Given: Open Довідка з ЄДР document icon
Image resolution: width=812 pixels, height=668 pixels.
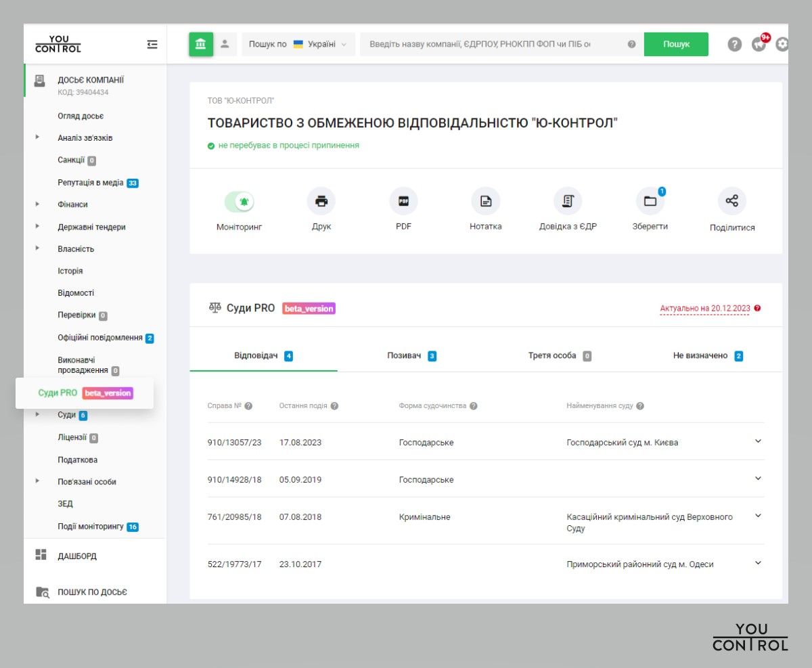Looking at the screenshot, I should [568, 201].
